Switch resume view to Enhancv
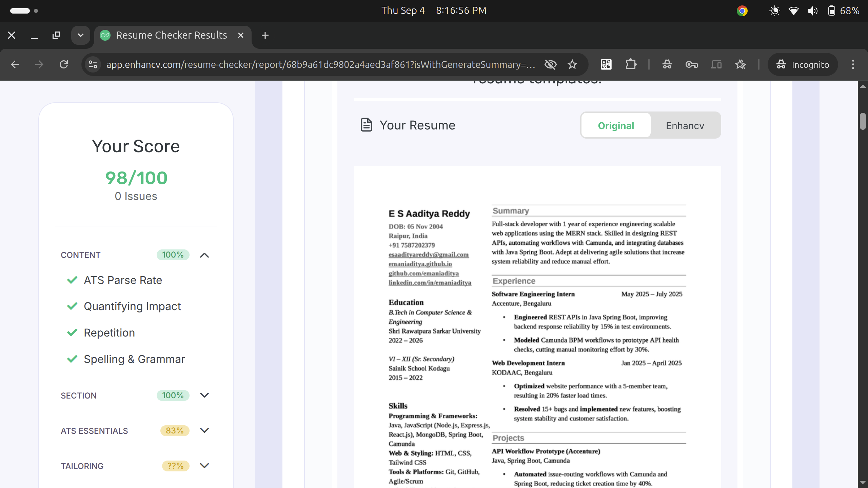This screenshot has width=868, height=488. pyautogui.click(x=685, y=126)
